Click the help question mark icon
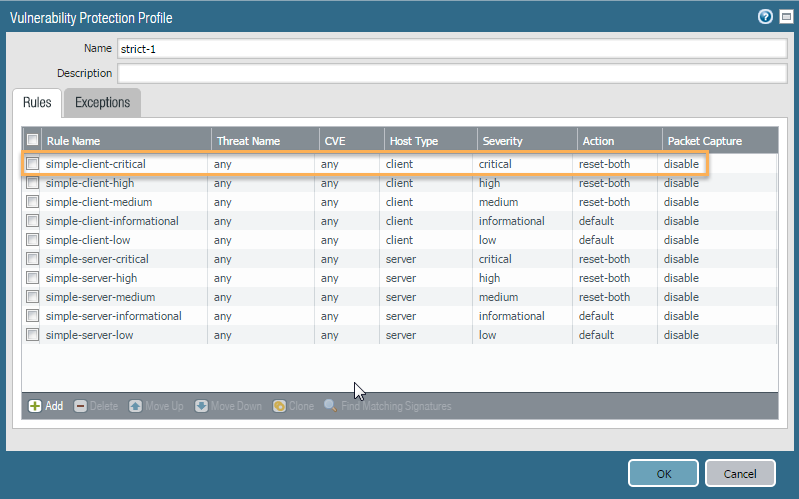The image size is (799, 499). click(x=766, y=17)
